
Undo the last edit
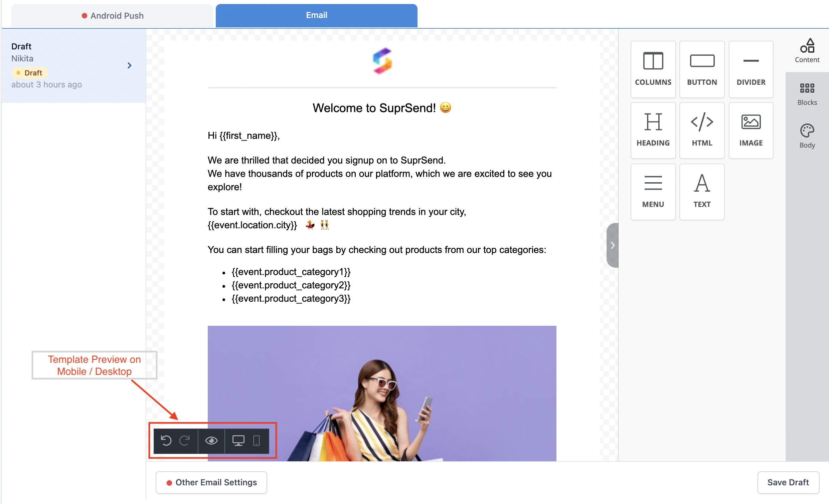coord(166,441)
